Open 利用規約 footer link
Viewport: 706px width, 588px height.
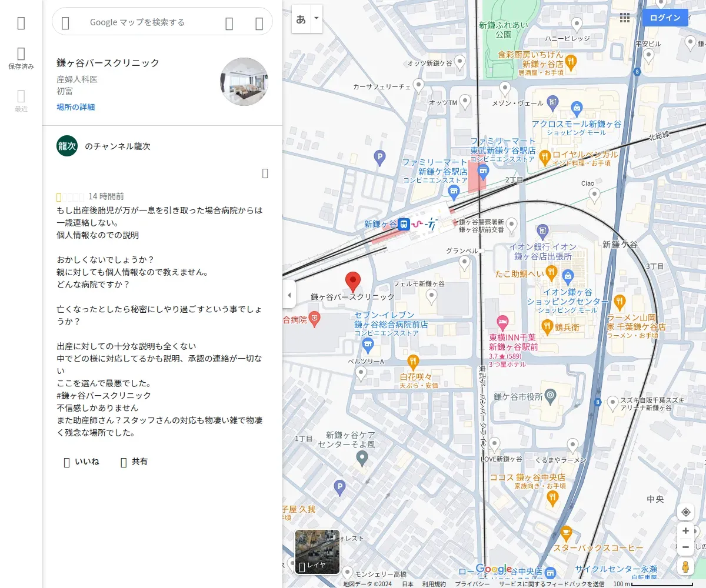coord(434,584)
